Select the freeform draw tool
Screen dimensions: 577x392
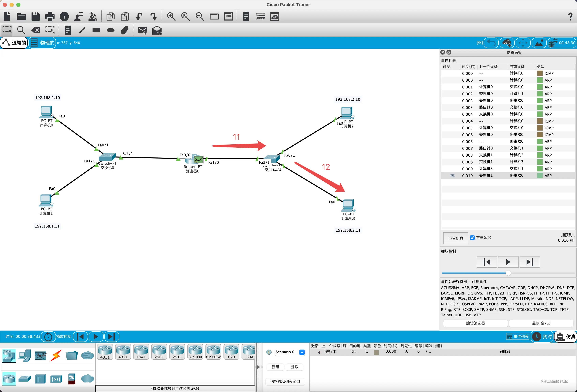(x=125, y=30)
